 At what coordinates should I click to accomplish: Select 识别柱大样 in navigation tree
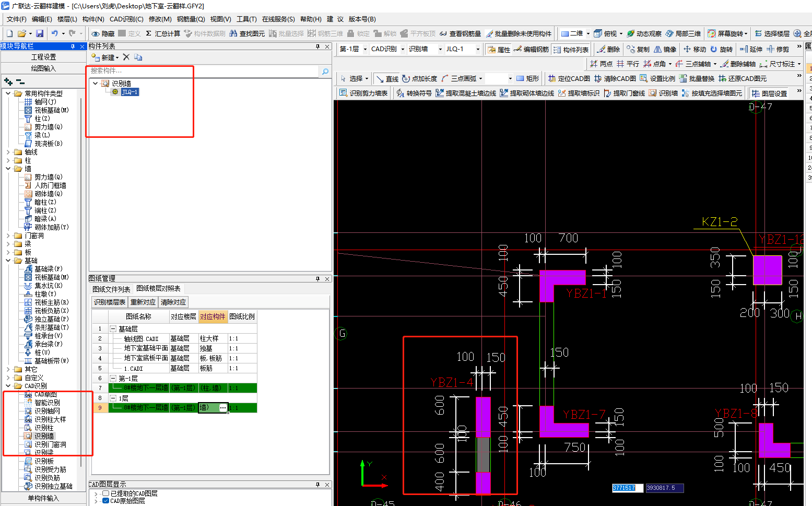click(50, 419)
